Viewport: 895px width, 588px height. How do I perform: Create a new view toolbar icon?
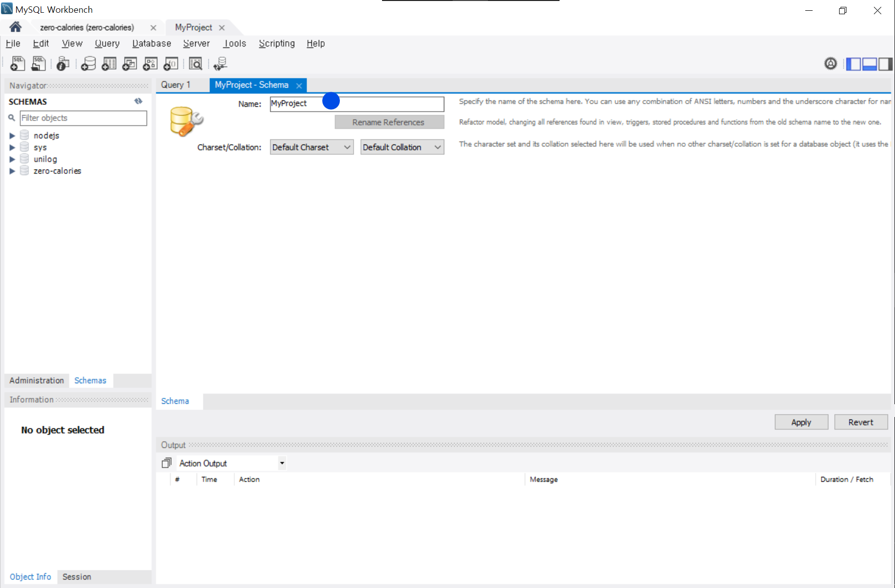129,64
